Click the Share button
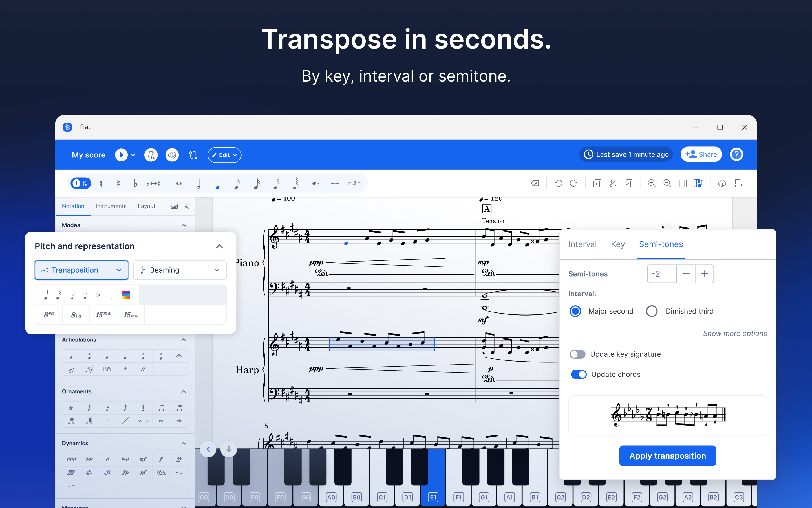Image resolution: width=812 pixels, height=508 pixels. coord(701,155)
